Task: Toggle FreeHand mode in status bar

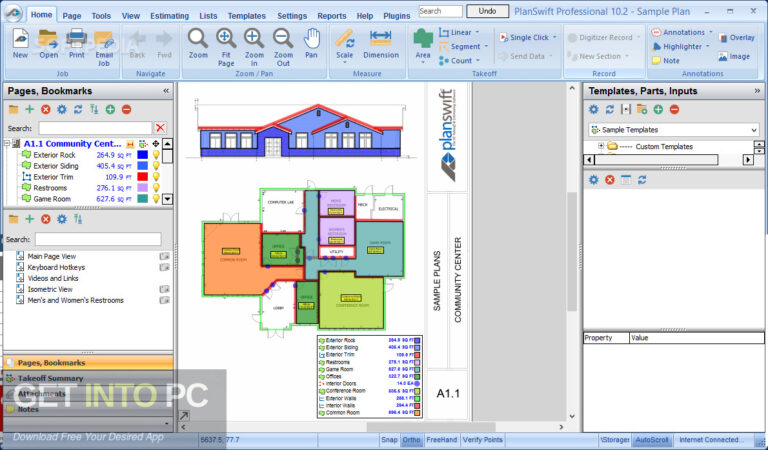Action: pyautogui.click(x=441, y=440)
